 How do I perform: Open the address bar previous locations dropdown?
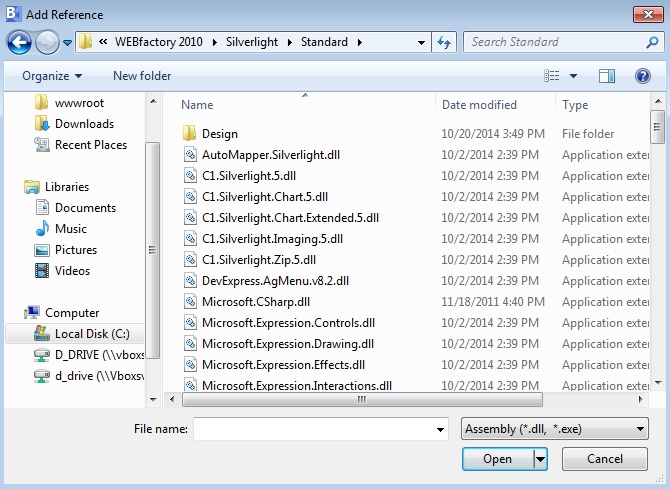pos(421,42)
